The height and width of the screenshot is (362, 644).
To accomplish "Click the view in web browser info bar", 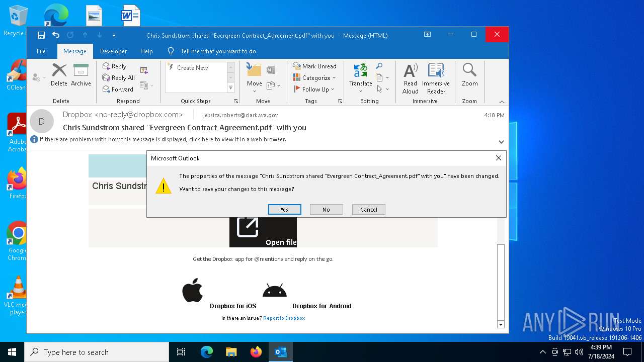I will pos(163,139).
